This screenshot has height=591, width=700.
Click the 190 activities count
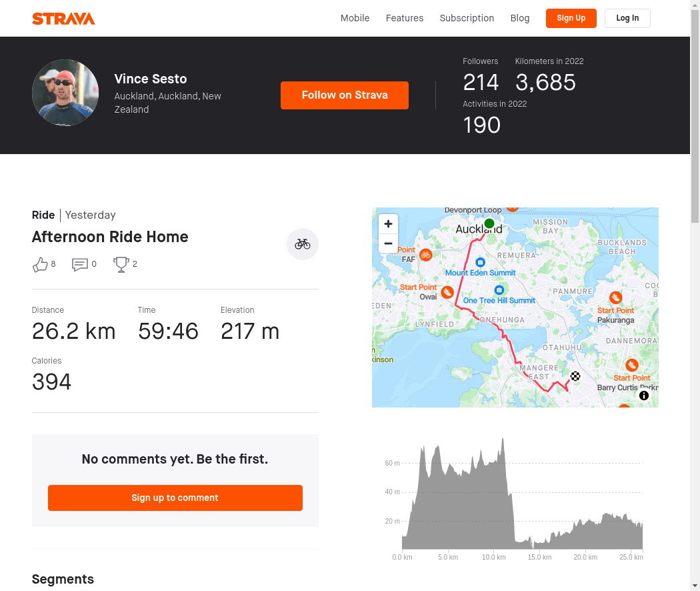tap(482, 125)
